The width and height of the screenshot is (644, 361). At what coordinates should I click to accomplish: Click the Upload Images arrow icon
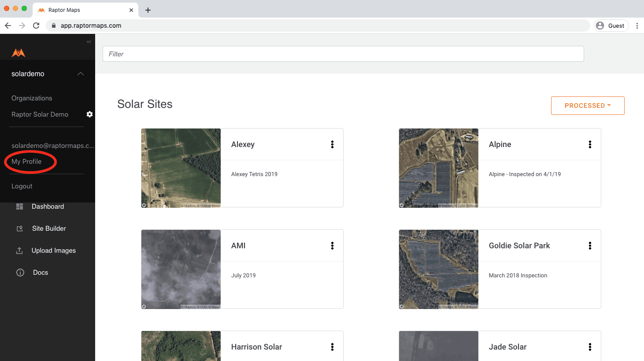pos(19,250)
